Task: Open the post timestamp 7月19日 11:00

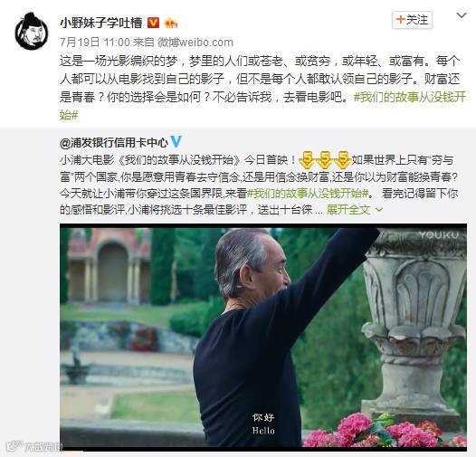Action: click(x=95, y=43)
